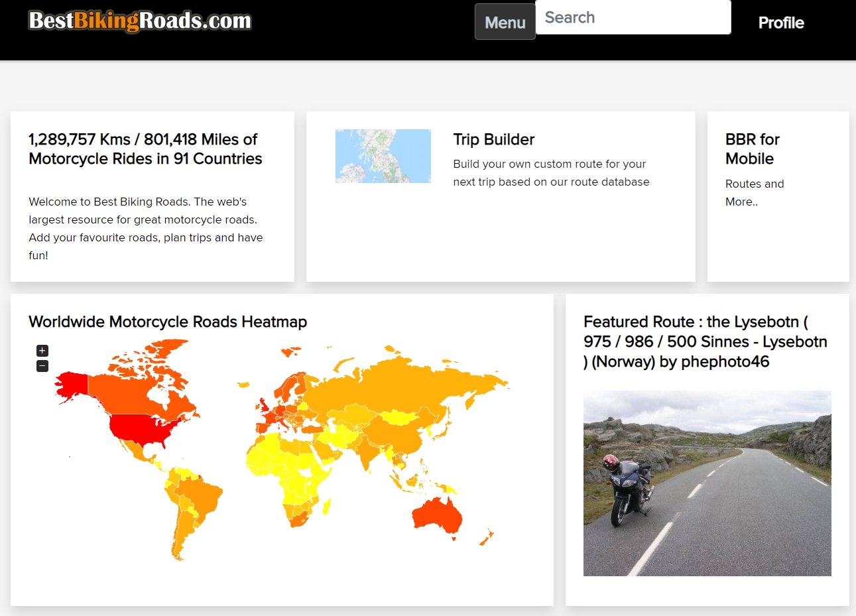Open the Profile link
The width and height of the screenshot is (856, 616).
pyautogui.click(x=781, y=23)
